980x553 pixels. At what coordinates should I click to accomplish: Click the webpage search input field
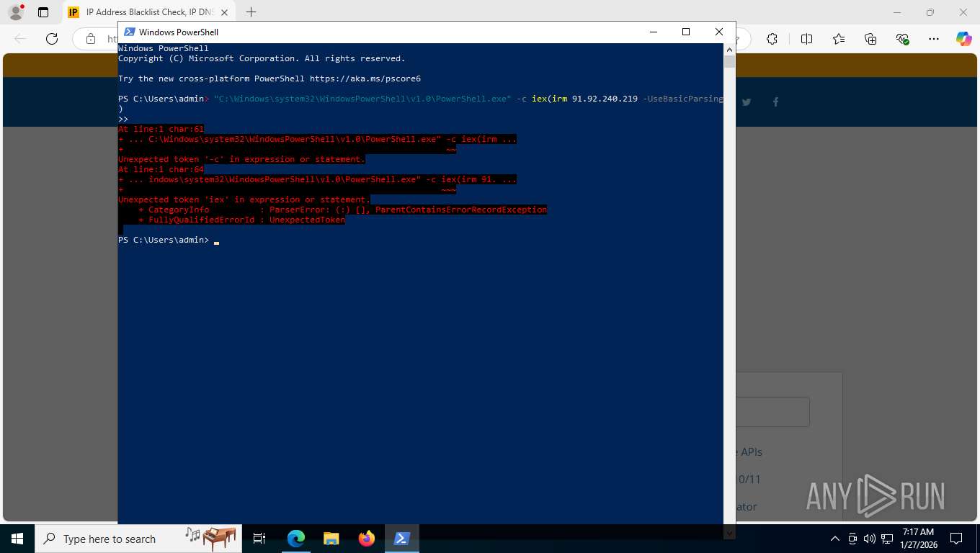[772, 412]
